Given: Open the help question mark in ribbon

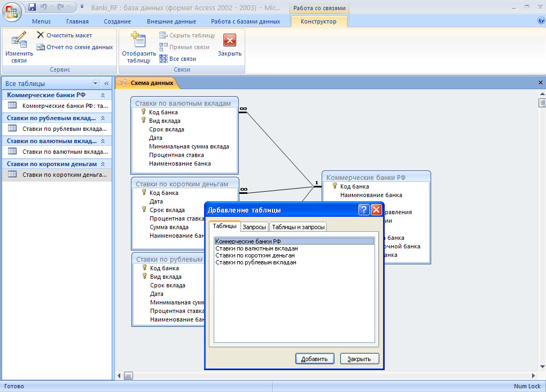Looking at the screenshot, I should pos(541,20).
